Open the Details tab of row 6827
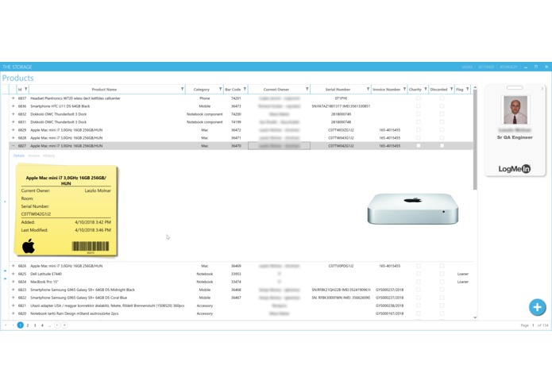This screenshot has width=552, height=392. tap(19, 156)
